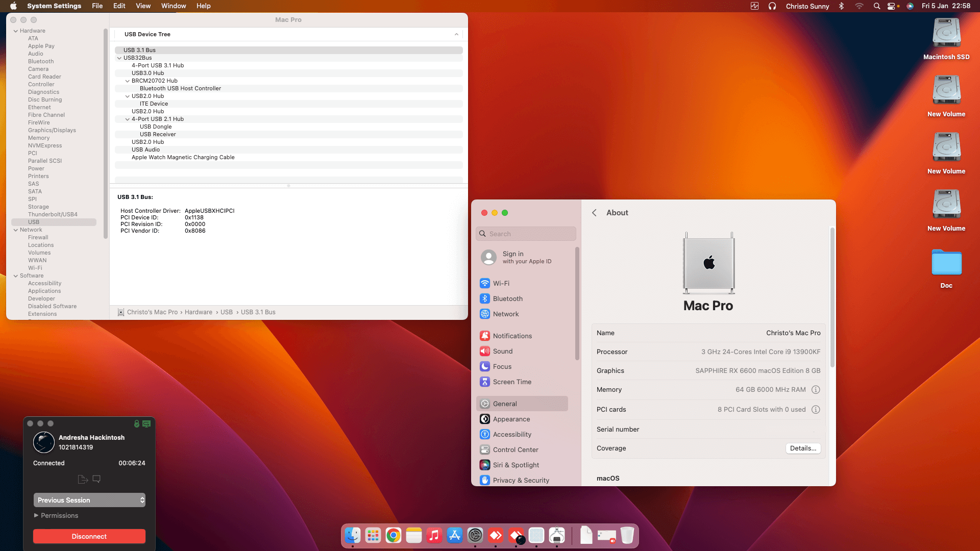Collapse the USB32Bus tree node

119,58
